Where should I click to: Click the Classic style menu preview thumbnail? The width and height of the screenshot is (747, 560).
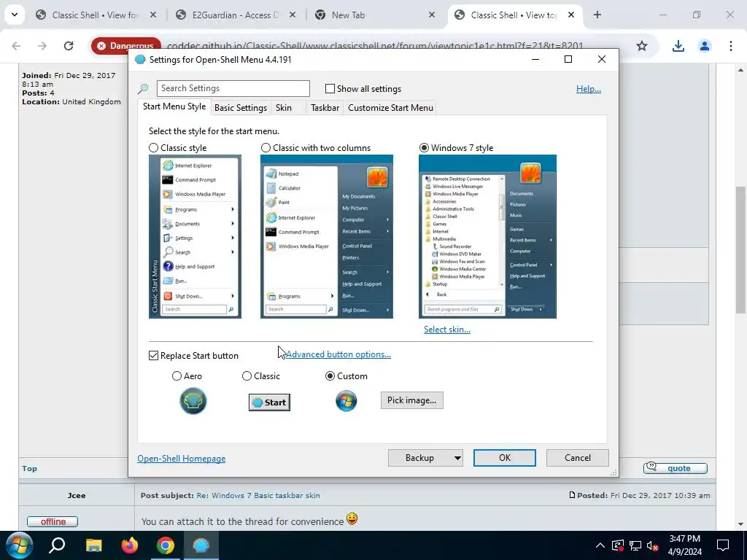195,237
